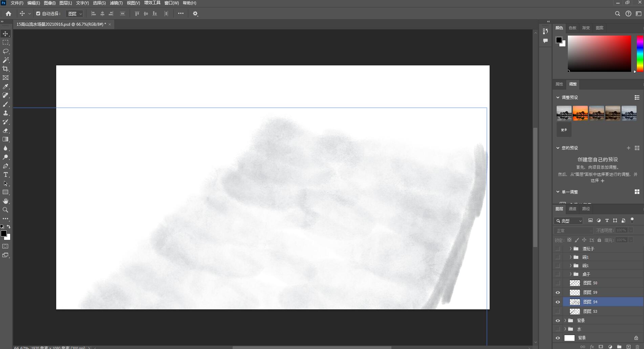Show the 酒坛子 group visibility
This screenshot has width=644, height=349.
[x=558, y=249]
